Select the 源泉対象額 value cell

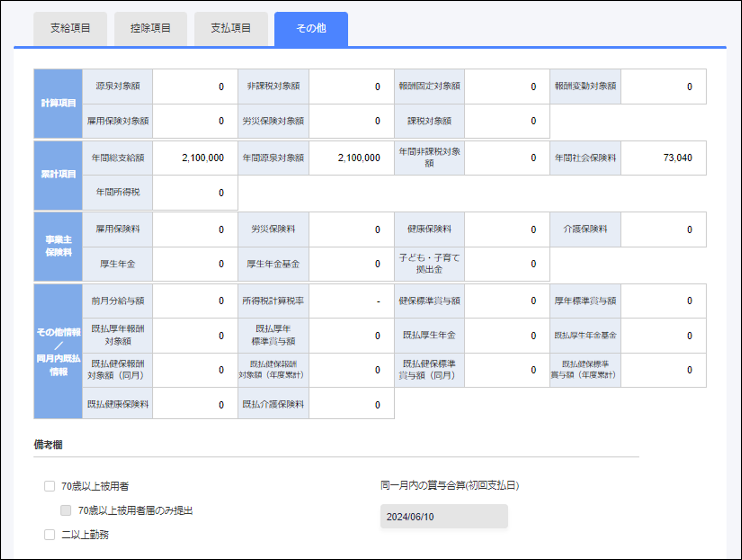coord(195,86)
